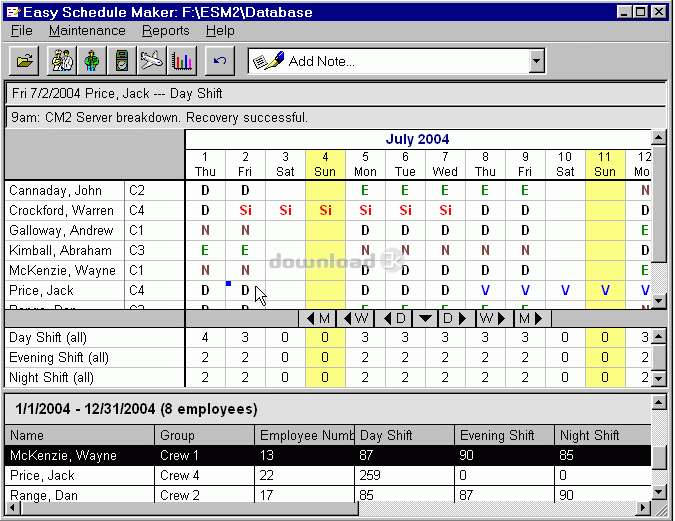Click scroll-down arrow of shift totals panel
Image resolution: width=675 pixels, height=521 pixels.
coord(659,378)
